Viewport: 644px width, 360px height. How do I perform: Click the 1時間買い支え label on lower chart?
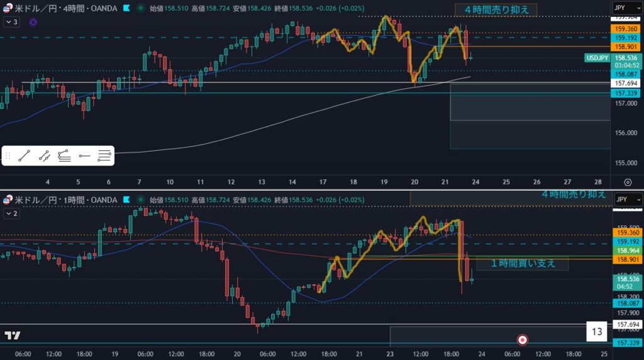click(523, 263)
